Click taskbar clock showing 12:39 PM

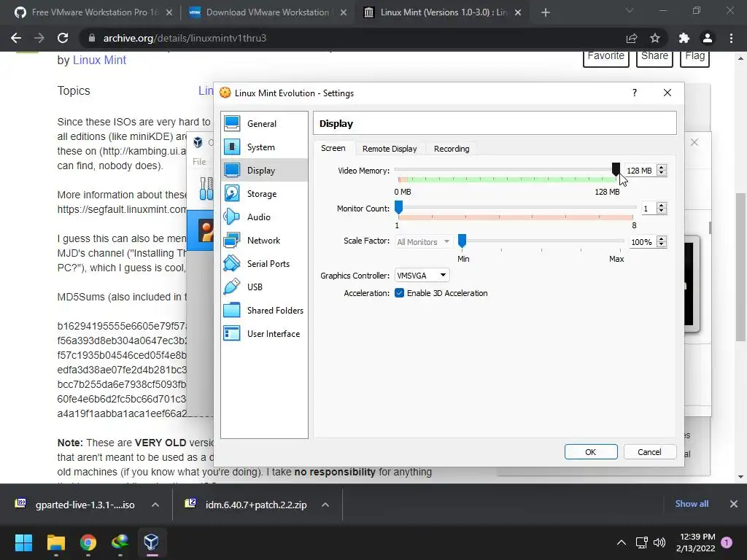pos(695,542)
